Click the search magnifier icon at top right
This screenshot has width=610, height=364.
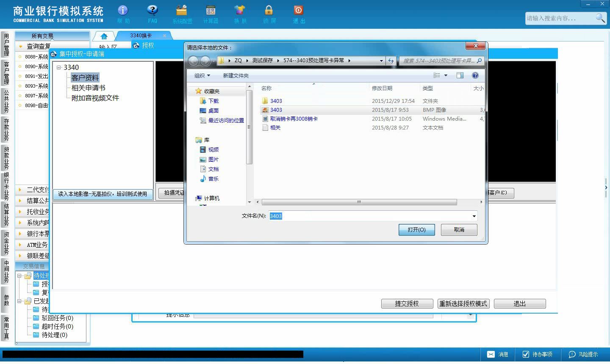[600, 18]
